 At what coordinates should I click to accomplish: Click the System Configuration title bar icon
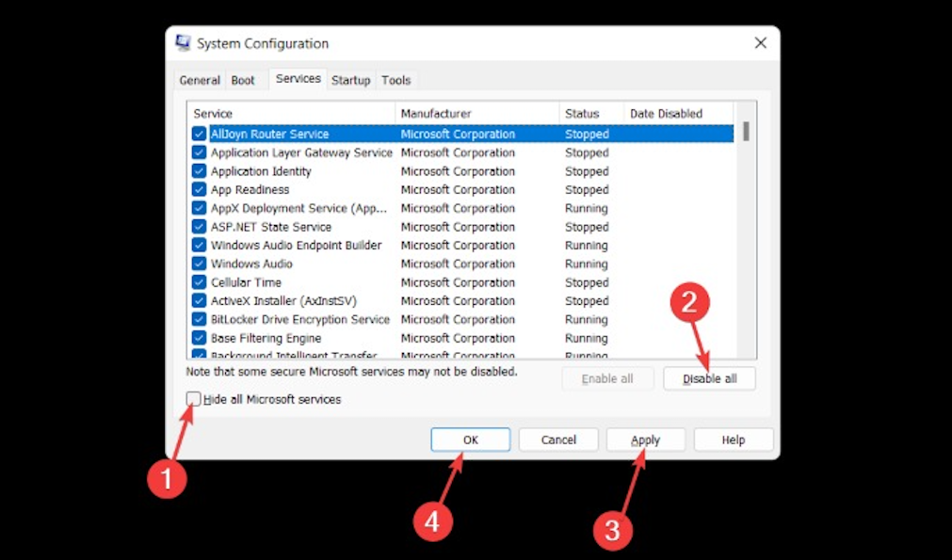pos(183,43)
